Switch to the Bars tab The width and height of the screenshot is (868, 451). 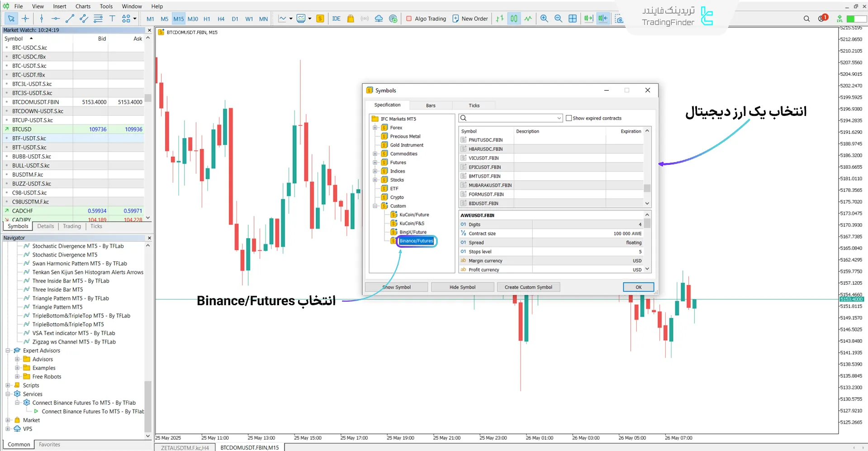click(431, 106)
